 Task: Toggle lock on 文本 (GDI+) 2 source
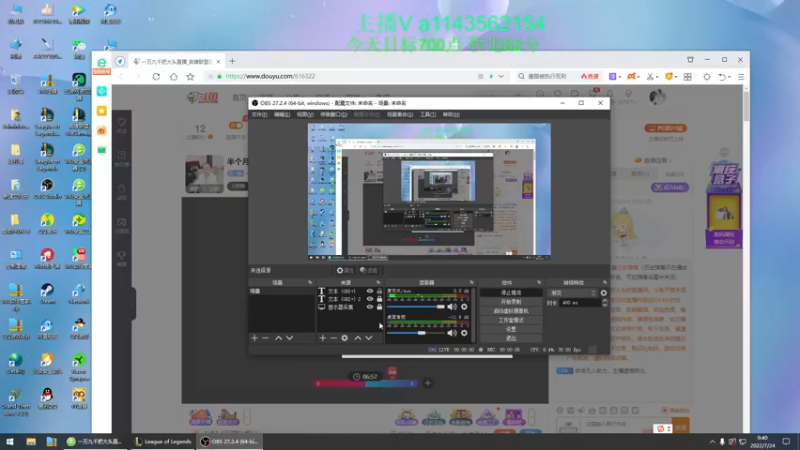coord(379,299)
